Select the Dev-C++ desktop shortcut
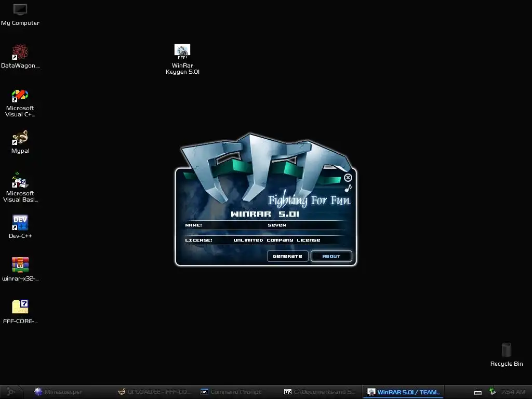 tap(20, 227)
